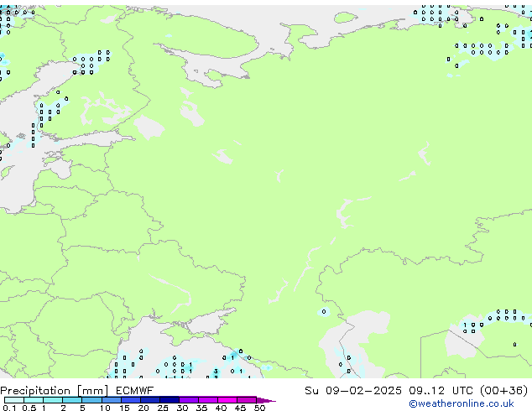Click the 45–50 mm dark magenta legend swatch
The width and height of the screenshot is (532, 411).
(247, 400)
